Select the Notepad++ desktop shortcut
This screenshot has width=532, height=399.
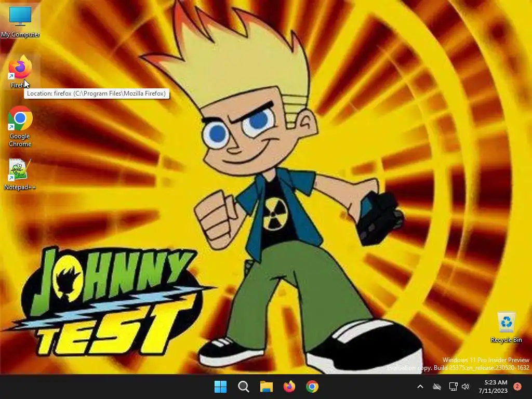click(20, 174)
